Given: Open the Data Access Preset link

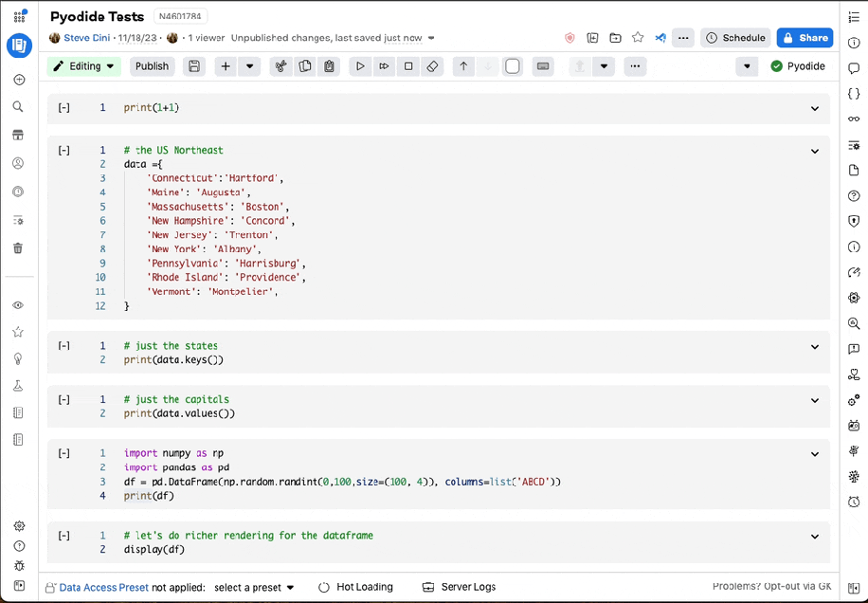Looking at the screenshot, I should [x=103, y=588].
